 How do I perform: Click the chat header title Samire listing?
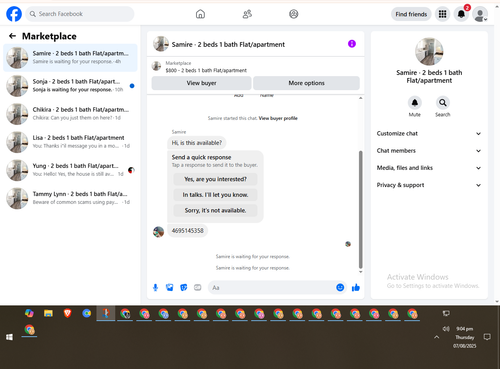coord(228,44)
